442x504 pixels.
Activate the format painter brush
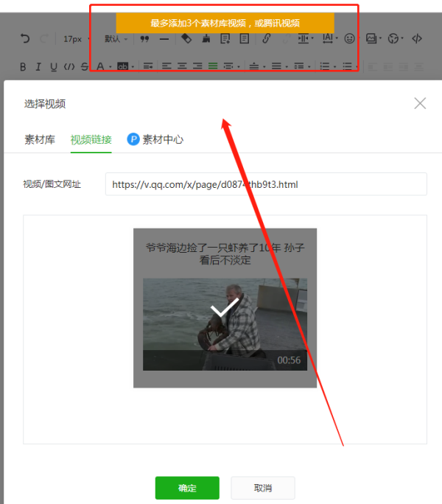pos(206,38)
